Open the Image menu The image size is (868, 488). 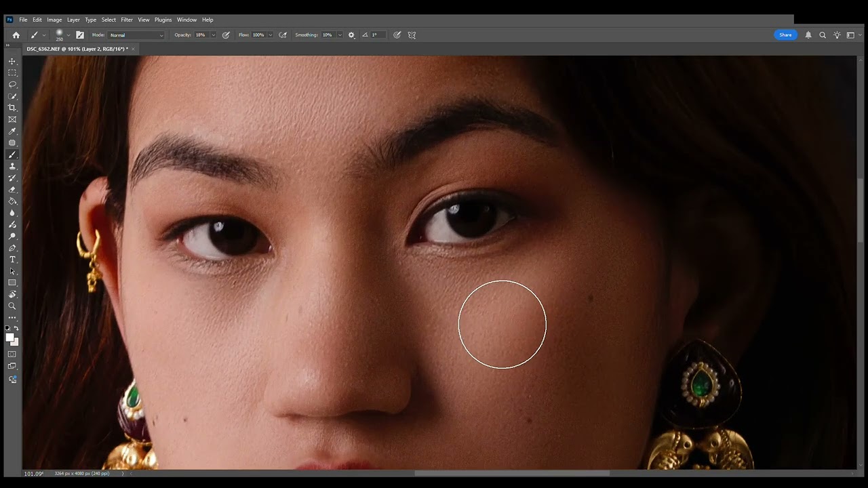coord(54,20)
